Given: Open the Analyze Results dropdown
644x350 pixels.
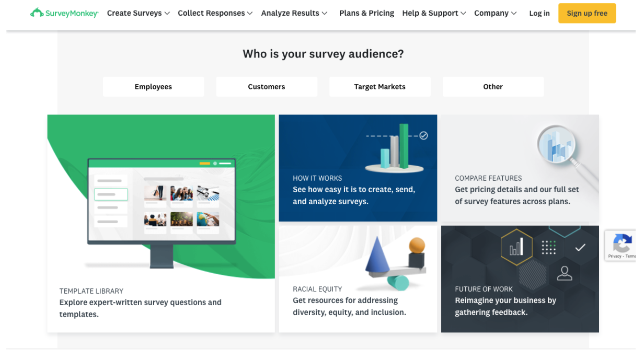Looking at the screenshot, I should point(294,13).
